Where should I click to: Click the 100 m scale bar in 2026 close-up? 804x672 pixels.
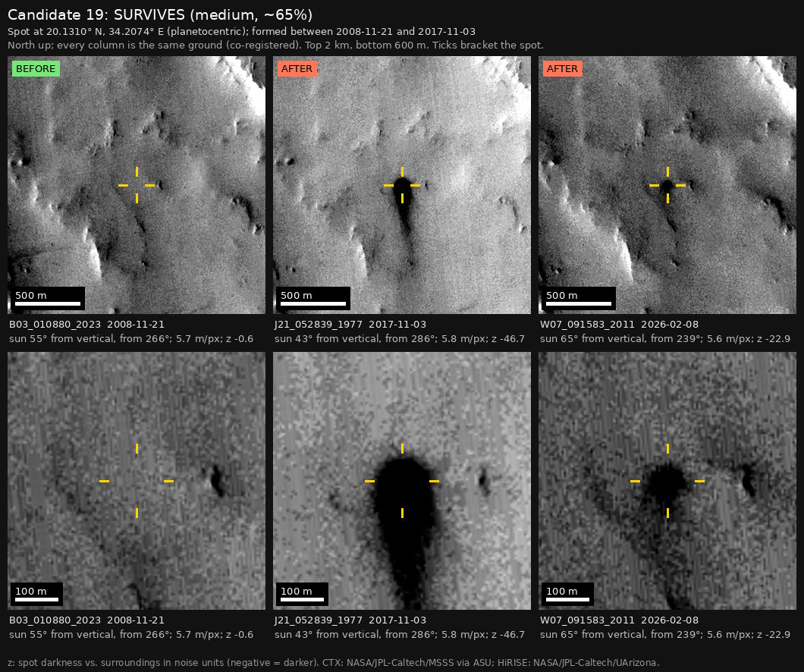[x=567, y=594]
